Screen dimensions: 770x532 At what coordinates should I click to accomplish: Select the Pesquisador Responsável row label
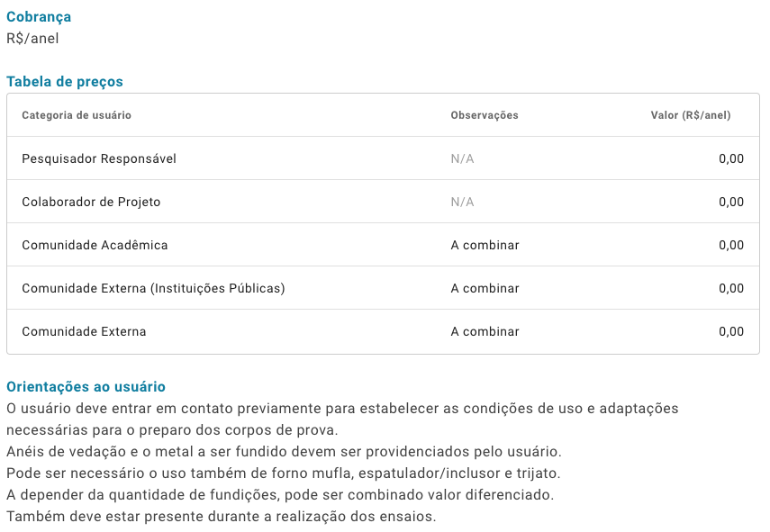tap(99, 158)
